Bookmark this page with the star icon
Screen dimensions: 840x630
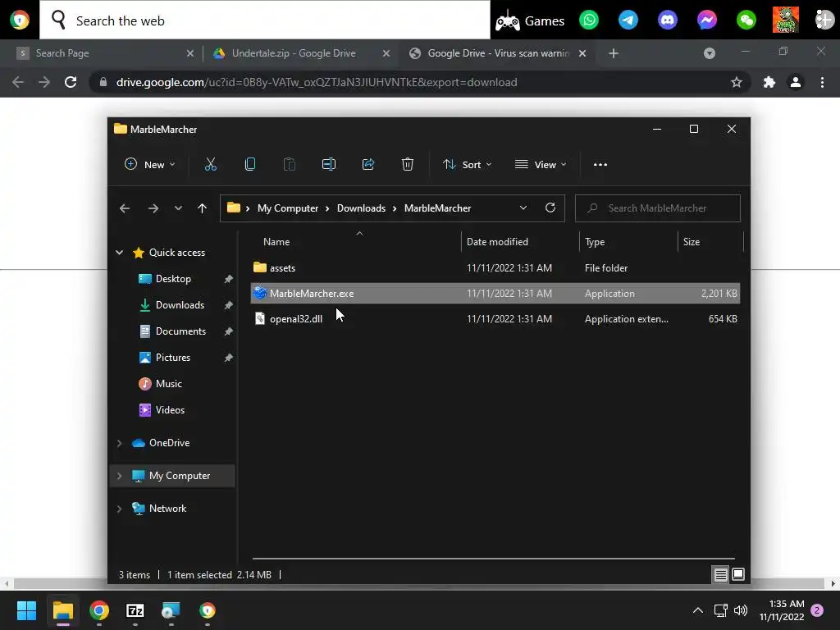737,82
